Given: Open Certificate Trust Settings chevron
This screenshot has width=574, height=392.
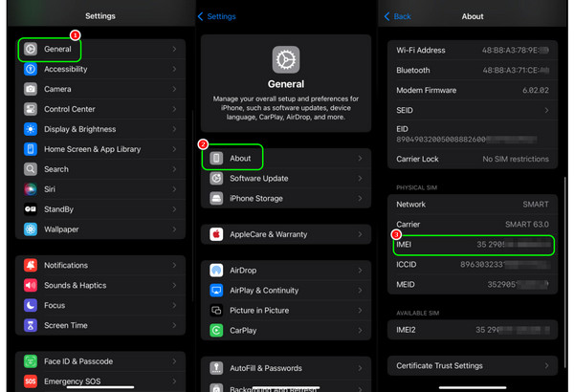Looking at the screenshot, I should coord(546,365).
